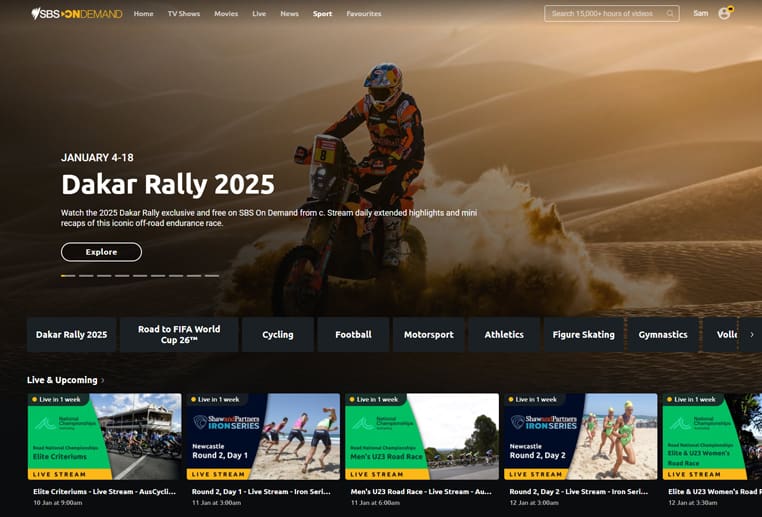Click 'Round 2, Day 2 - Live Stream' title
The height and width of the screenshot is (517, 762).
pyautogui.click(x=579, y=492)
